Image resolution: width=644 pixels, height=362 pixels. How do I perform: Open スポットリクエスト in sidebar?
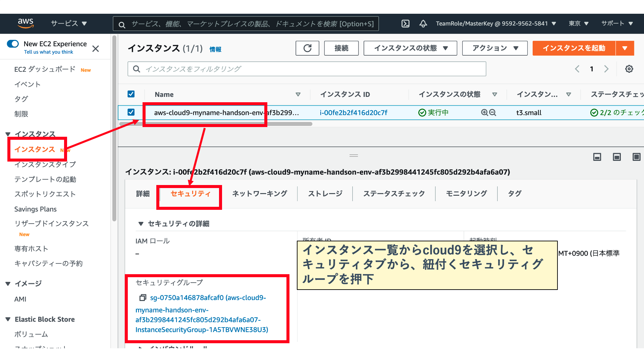(45, 194)
